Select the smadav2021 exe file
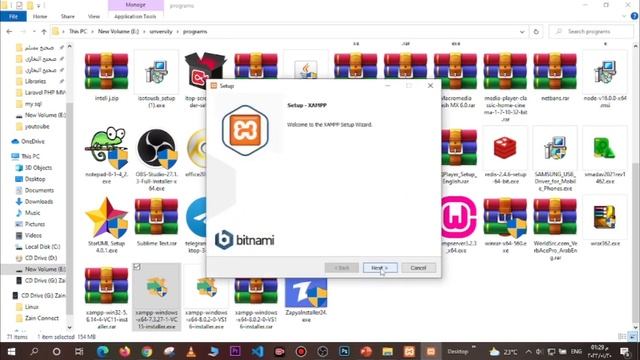The height and width of the screenshot is (360, 640). coord(605,155)
